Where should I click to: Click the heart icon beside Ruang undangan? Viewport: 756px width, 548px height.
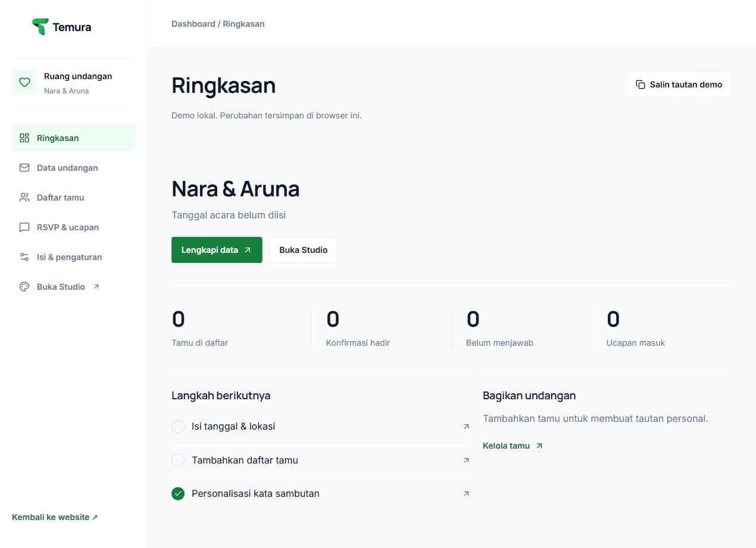(24, 83)
